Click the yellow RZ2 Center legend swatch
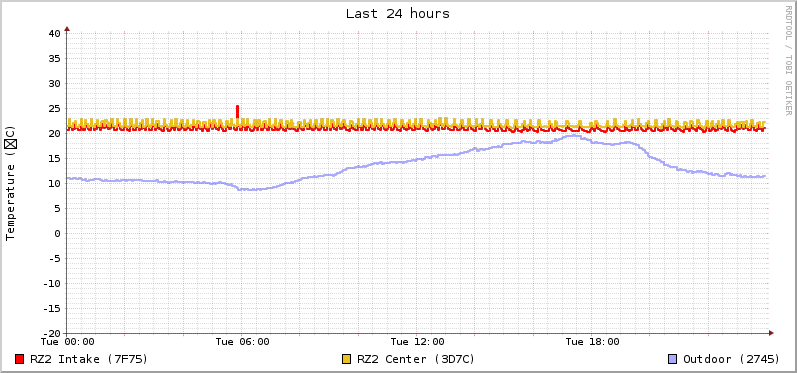This screenshot has width=797, height=373. point(347,359)
